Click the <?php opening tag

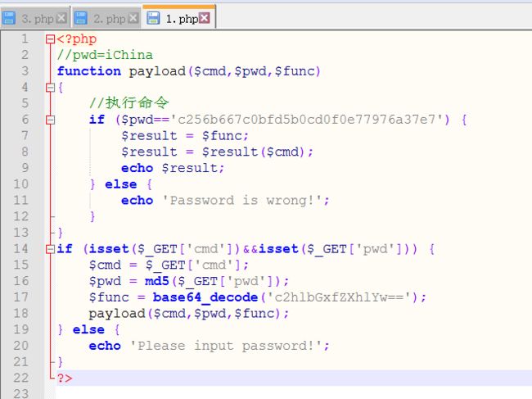click(77, 39)
